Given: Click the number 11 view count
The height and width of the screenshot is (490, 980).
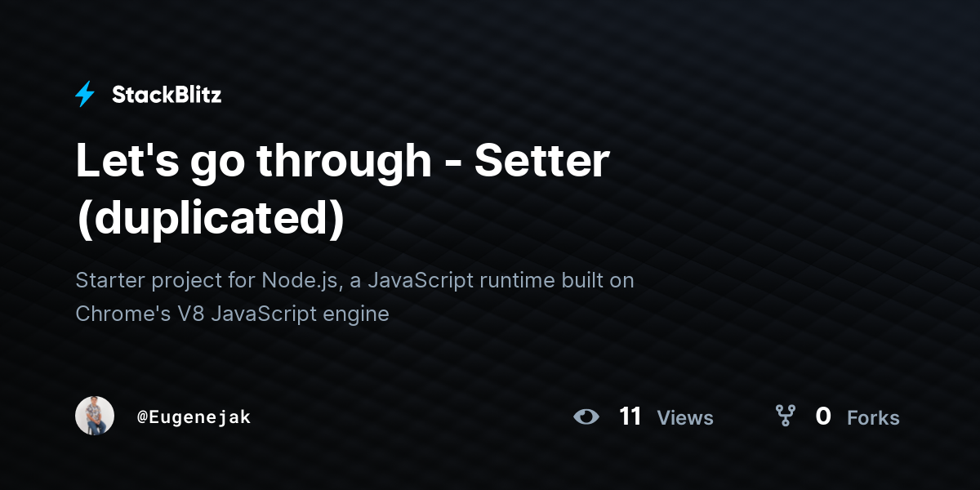Looking at the screenshot, I should point(630,416).
